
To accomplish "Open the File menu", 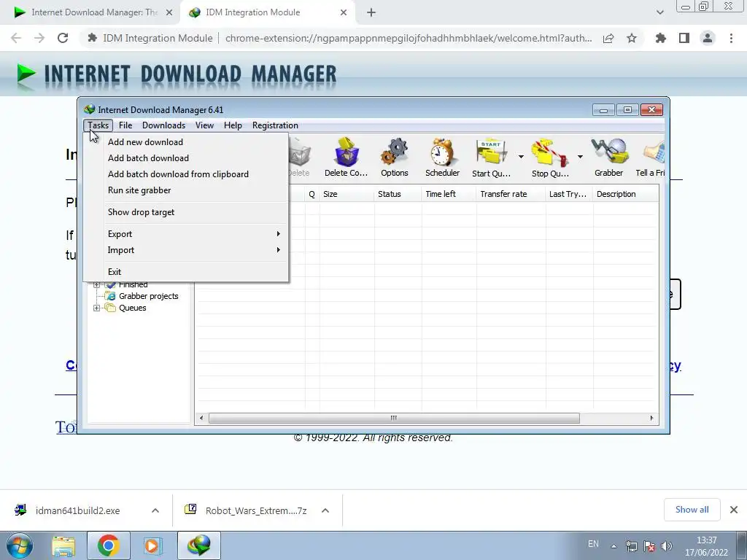I will 125,125.
